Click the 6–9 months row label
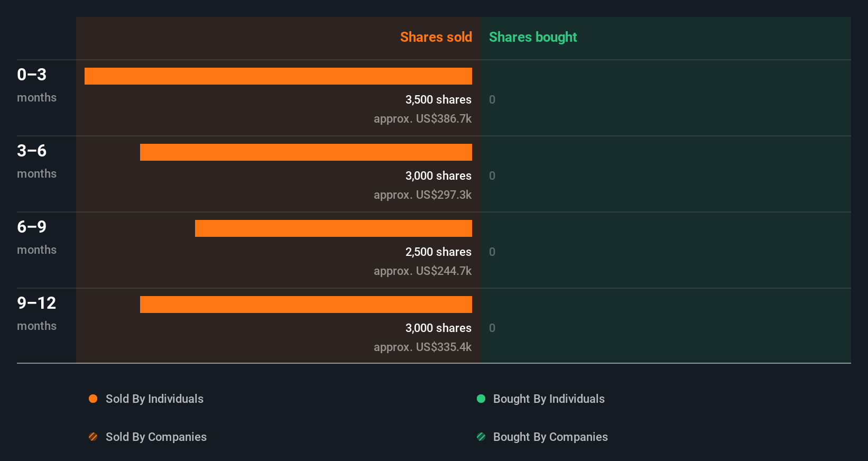Viewport: 868px width, 461px height. pyautogui.click(x=36, y=237)
